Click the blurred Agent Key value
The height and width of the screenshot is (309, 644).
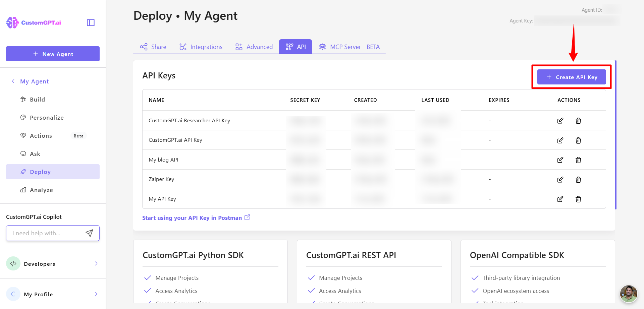pyautogui.click(x=577, y=21)
